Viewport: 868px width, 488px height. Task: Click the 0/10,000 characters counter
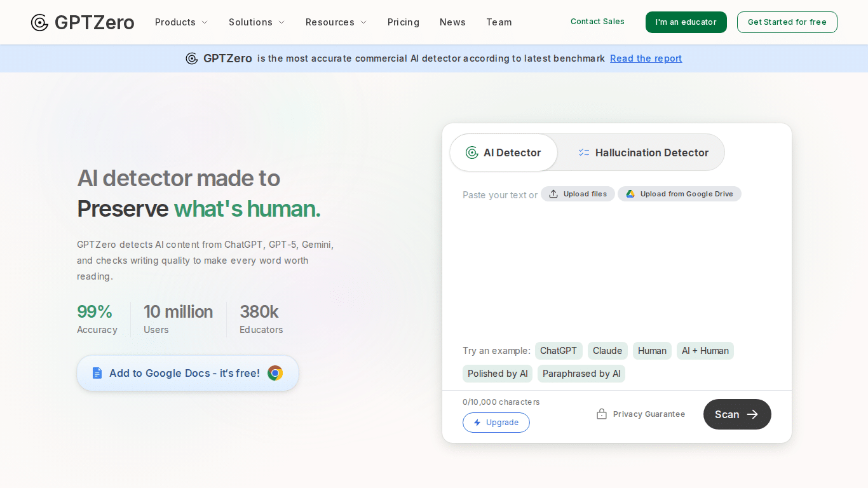coord(501,402)
